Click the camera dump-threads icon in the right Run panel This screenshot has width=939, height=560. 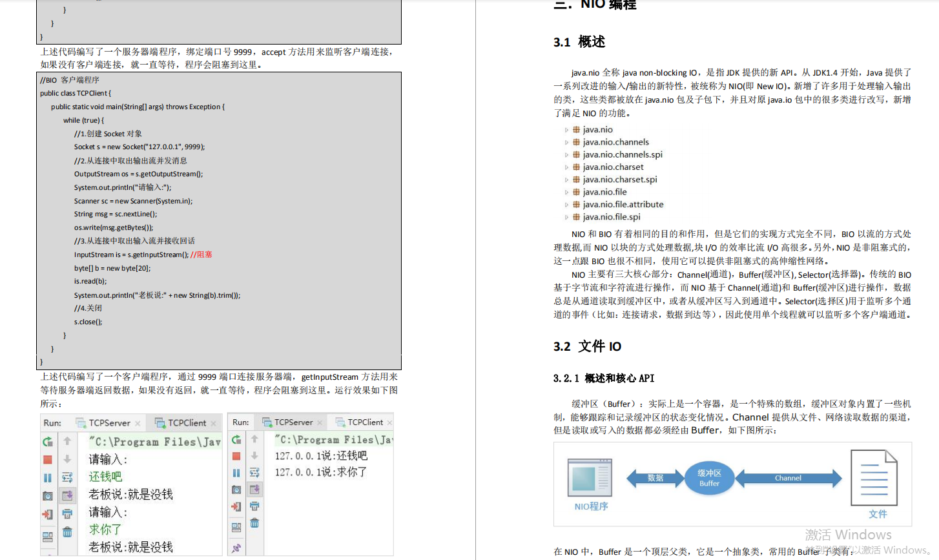click(236, 490)
